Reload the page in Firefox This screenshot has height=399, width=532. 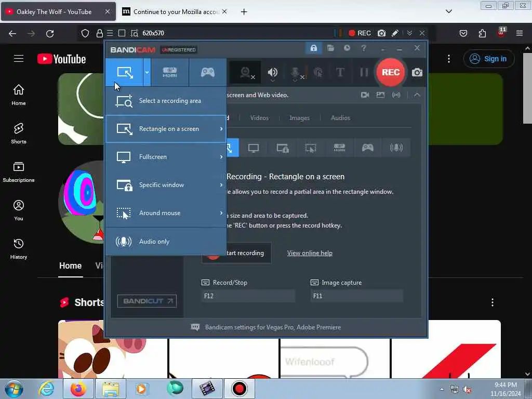50,33
